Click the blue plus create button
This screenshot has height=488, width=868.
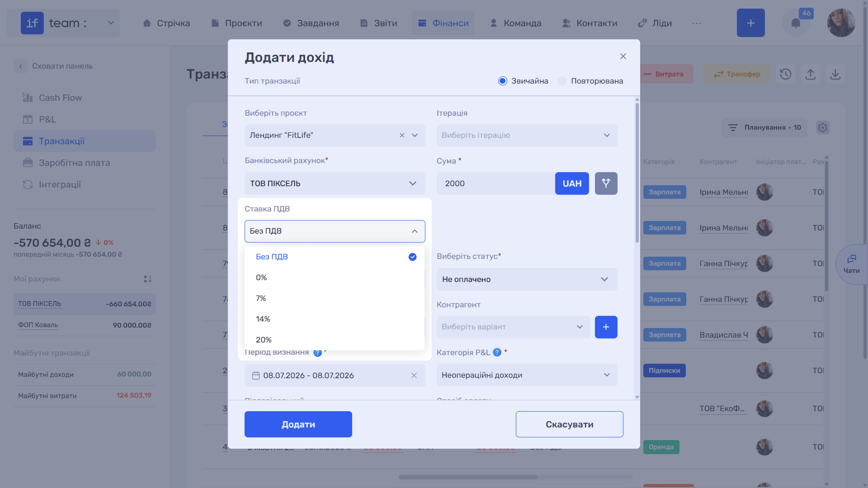click(750, 23)
